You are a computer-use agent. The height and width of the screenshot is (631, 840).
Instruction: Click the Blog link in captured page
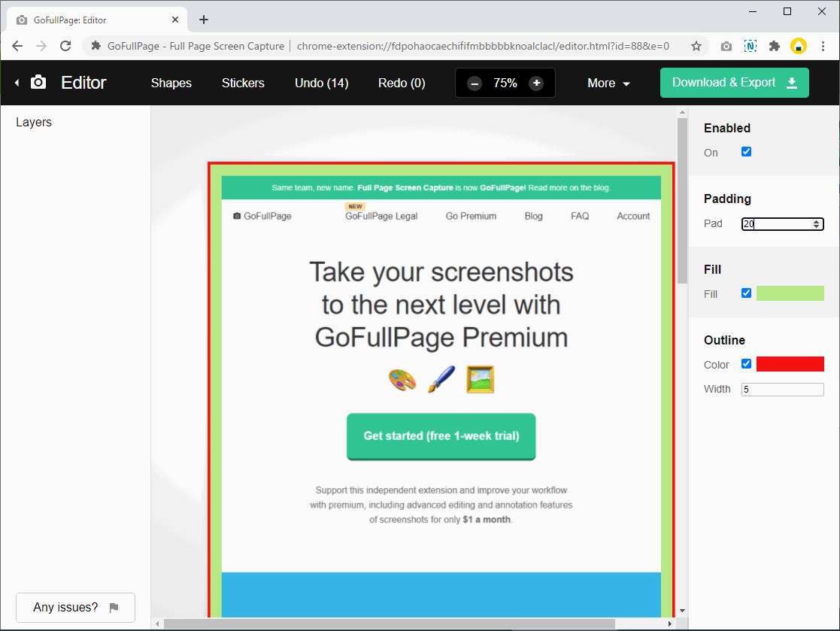click(x=534, y=216)
